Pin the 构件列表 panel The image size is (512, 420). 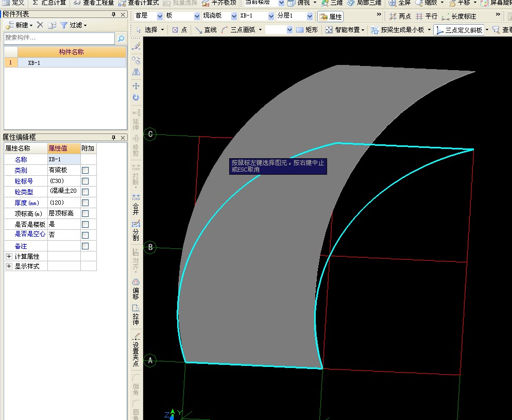[114, 14]
